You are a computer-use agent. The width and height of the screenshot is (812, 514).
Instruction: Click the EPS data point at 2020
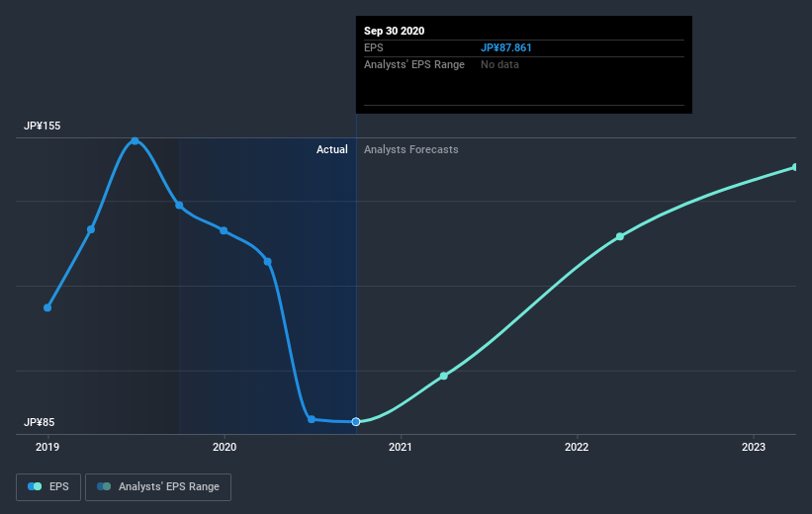224,231
